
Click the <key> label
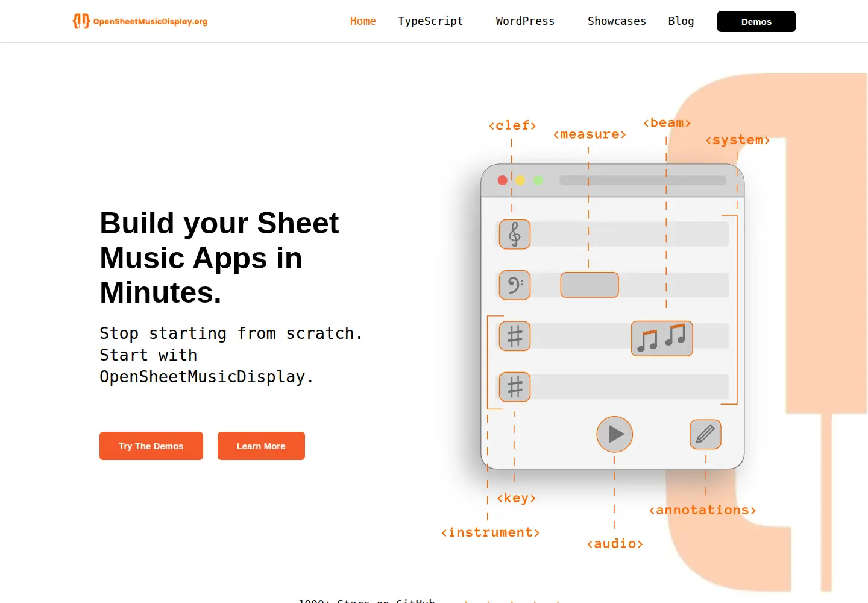517,498
